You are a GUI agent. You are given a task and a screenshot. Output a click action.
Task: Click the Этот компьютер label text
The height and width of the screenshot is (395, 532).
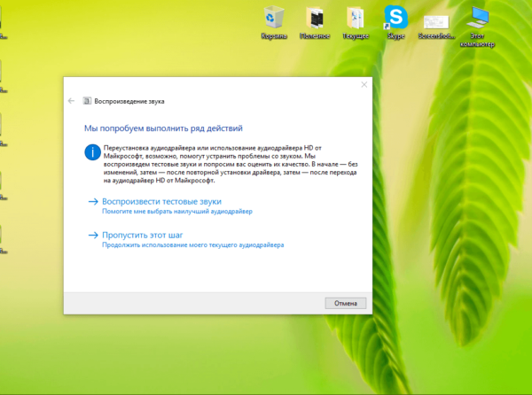point(477,40)
